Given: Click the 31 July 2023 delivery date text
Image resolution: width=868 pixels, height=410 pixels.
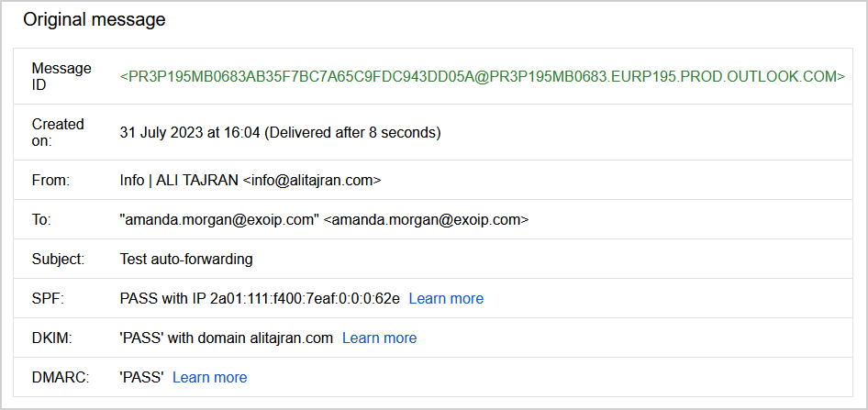Looking at the screenshot, I should pyautogui.click(x=280, y=133).
